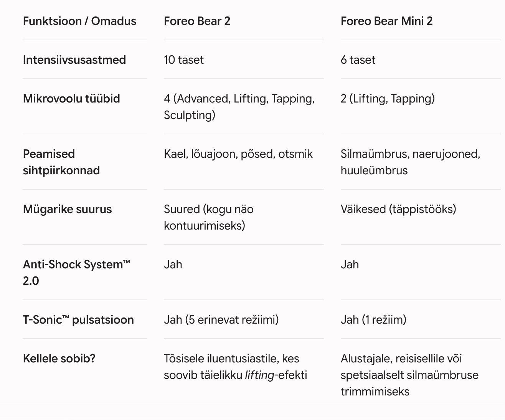
Task: Select the 'Mikrovoolu tüübid' row label
Action: point(71,99)
